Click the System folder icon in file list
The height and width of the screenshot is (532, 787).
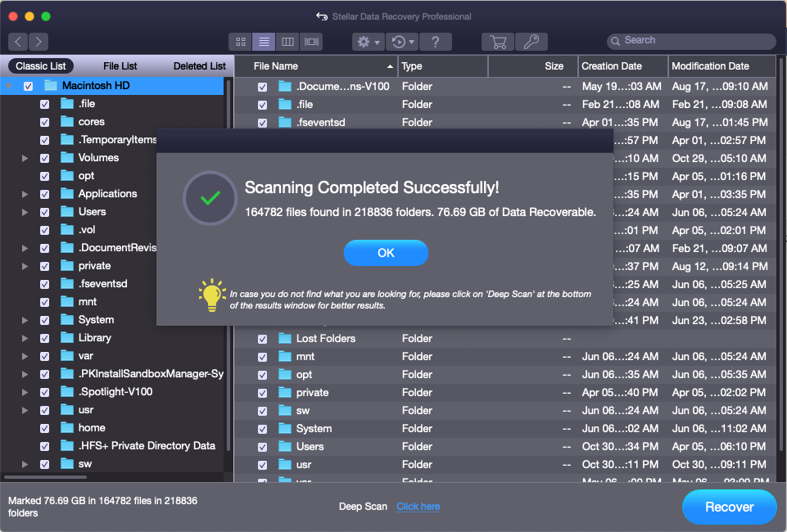(285, 428)
